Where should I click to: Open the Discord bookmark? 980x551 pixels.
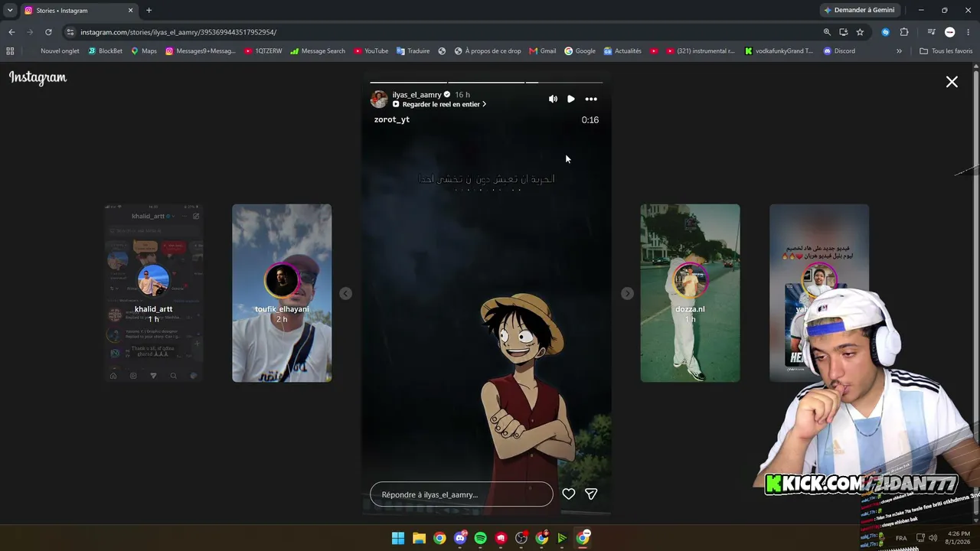[x=839, y=51]
